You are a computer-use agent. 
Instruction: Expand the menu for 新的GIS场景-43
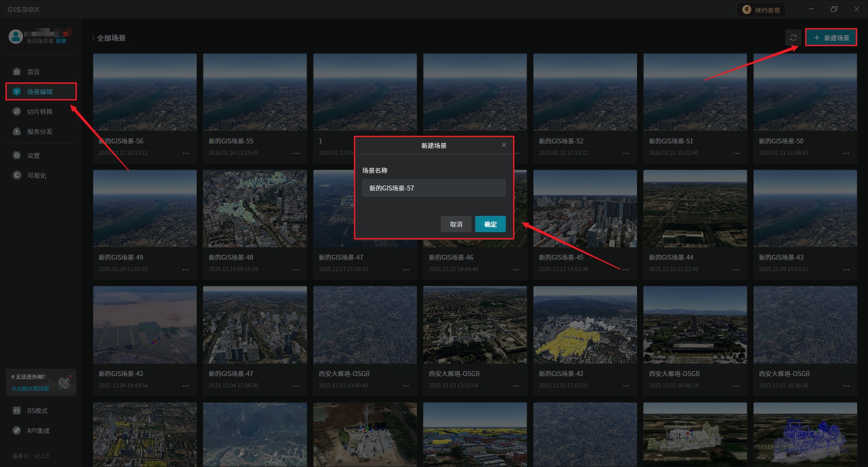tap(846, 270)
